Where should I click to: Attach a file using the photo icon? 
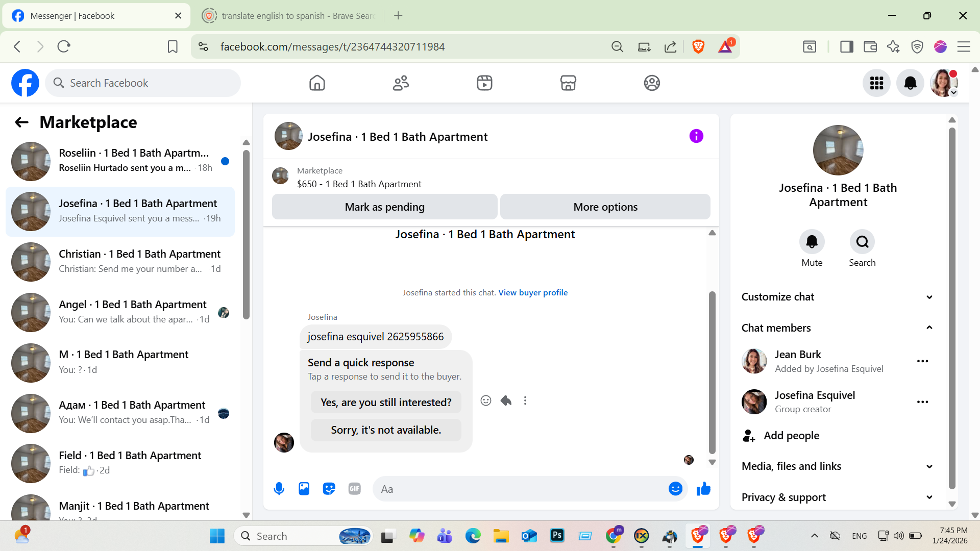click(304, 489)
